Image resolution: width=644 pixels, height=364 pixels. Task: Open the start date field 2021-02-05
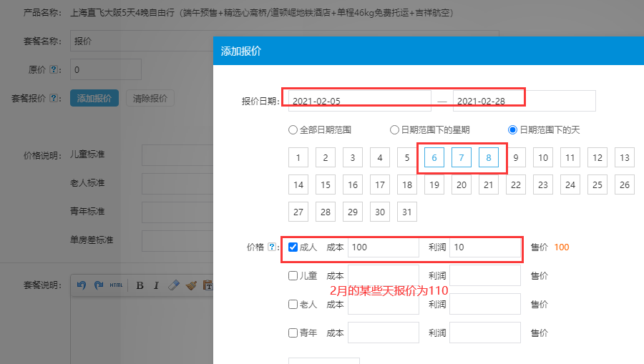click(x=359, y=102)
